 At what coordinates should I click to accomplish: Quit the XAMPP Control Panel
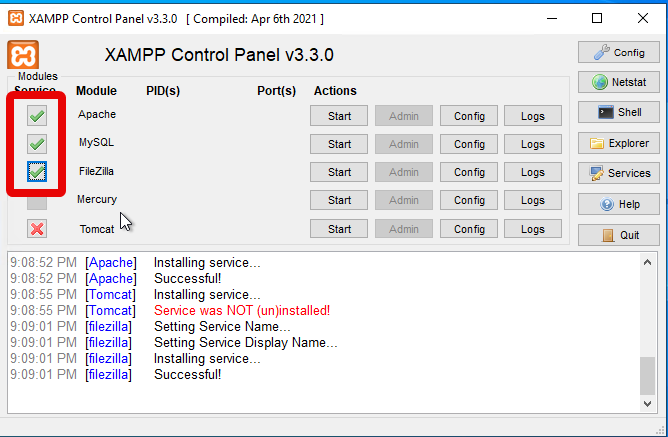(x=619, y=235)
